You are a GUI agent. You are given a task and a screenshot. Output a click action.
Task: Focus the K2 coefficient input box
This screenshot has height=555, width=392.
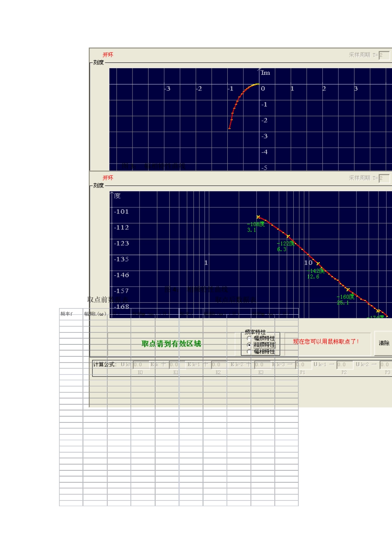click(218, 365)
